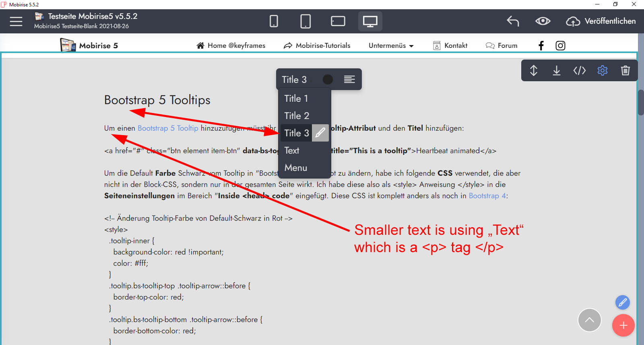Click the '.tooltip.bs-tooltip-top' selector line
This screenshot has width=644, height=345.
pos(180,286)
